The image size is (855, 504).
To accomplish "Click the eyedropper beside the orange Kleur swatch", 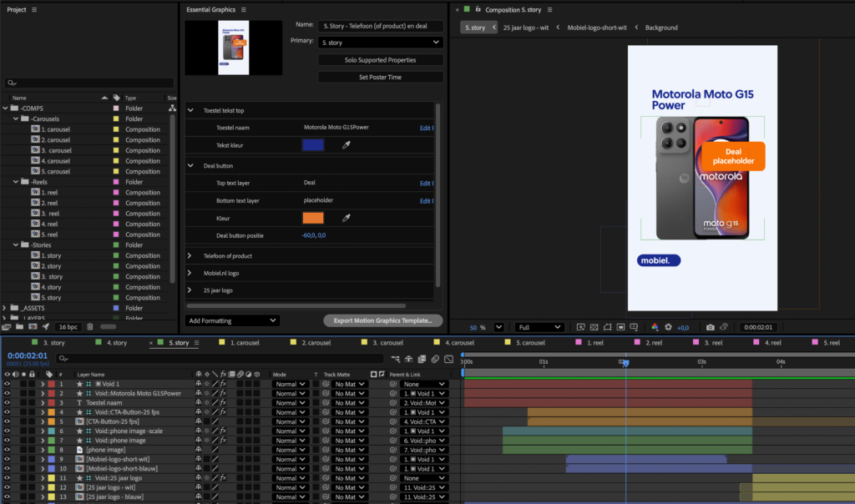I will [345, 218].
